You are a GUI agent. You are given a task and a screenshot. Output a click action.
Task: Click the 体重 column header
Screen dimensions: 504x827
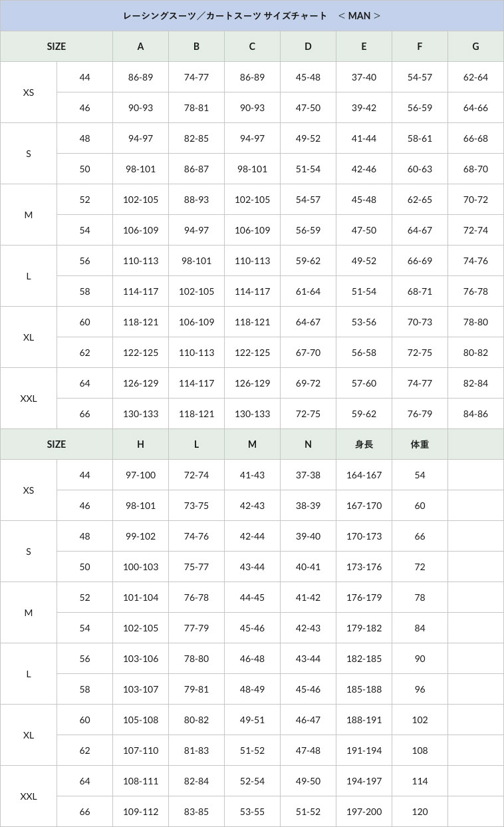coord(420,444)
